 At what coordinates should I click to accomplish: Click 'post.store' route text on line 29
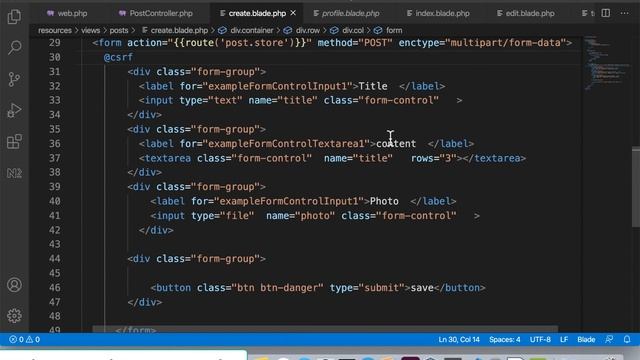coord(254,43)
